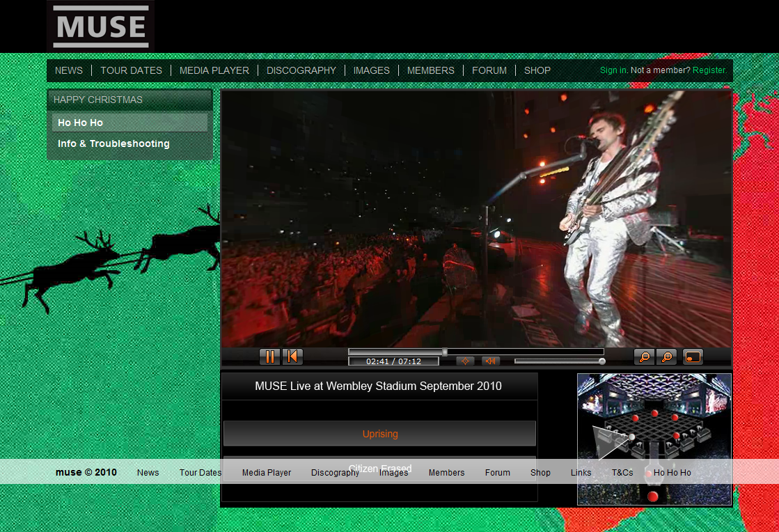Restart the video from the beginning
The image size is (779, 532).
pyautogui.click(x=292, y=357)
